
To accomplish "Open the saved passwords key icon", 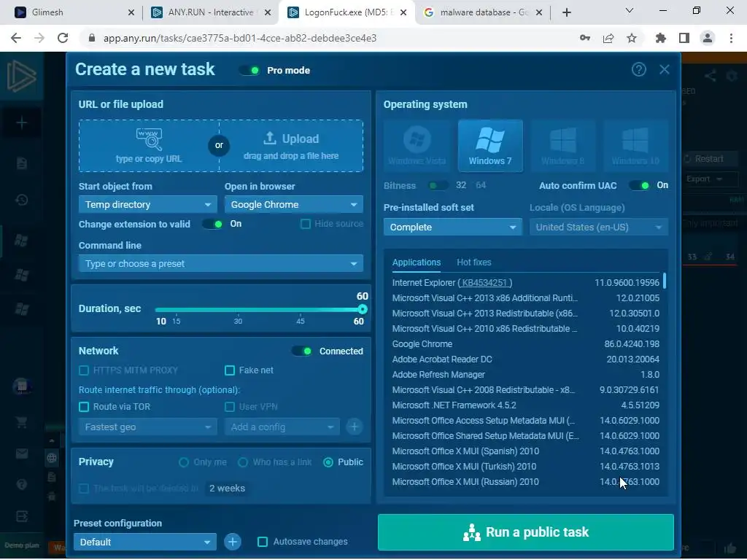I will point(585,38).
